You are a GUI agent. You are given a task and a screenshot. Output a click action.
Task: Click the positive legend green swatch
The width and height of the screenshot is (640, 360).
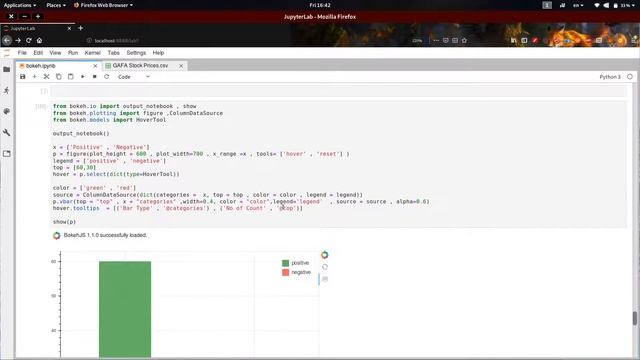pyautogui.click(x=285, y=263)
